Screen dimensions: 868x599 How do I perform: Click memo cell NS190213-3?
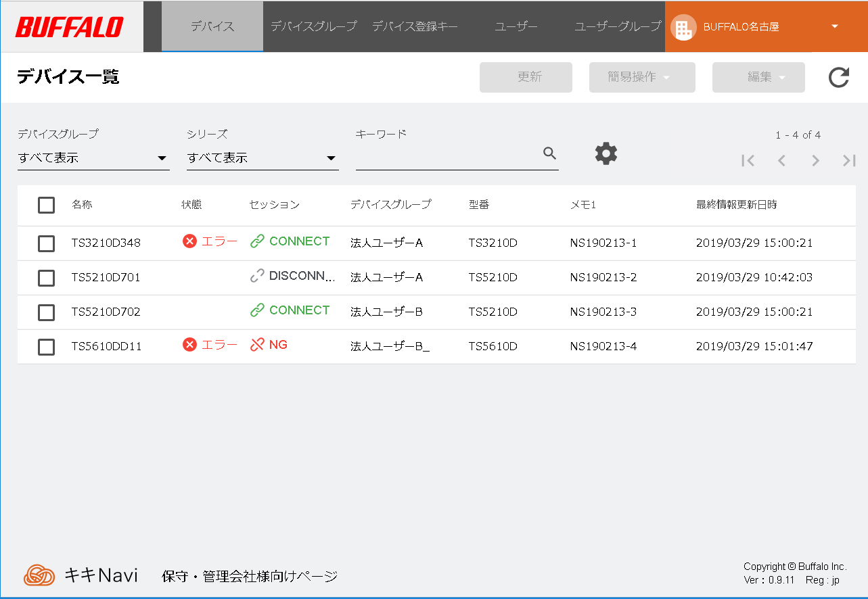[603, 312]
